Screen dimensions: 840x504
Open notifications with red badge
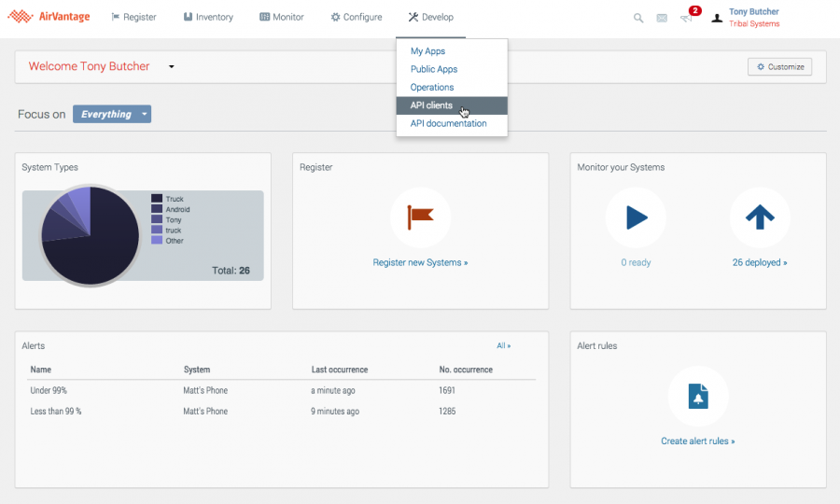(688, 17)
